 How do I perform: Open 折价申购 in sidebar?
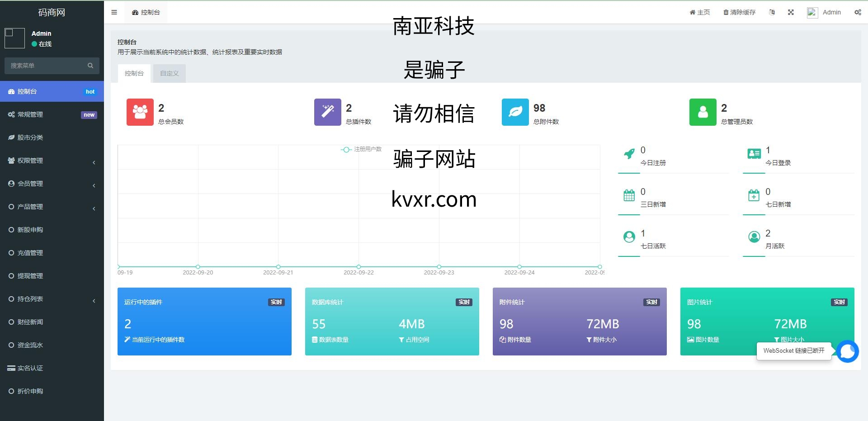tap(52, 391)
